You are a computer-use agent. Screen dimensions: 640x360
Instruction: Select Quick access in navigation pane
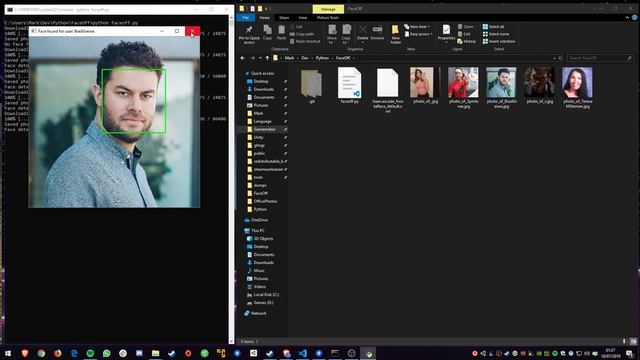coord(262,73)
